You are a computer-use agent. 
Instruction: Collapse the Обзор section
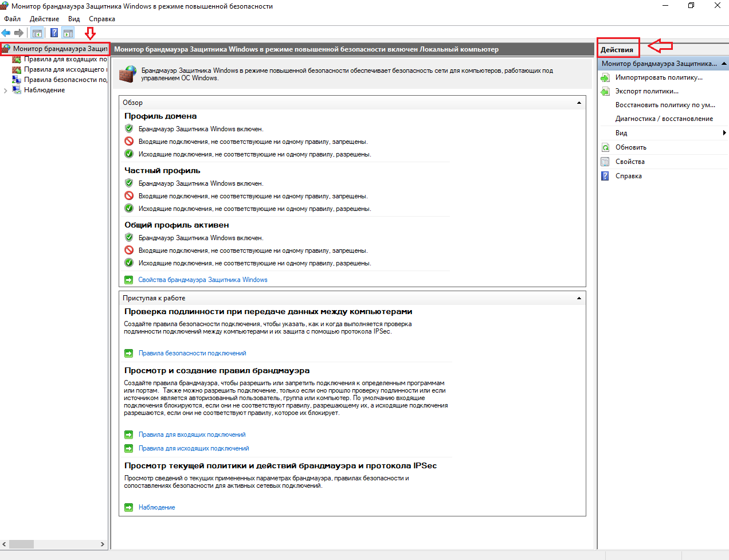pyautogui.click(x=579, y=103)
